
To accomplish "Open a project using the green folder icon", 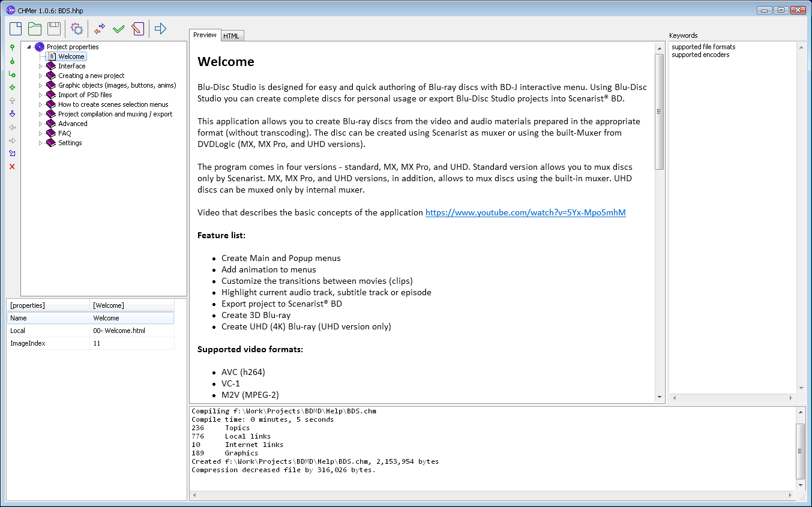I will click(35, 28).
